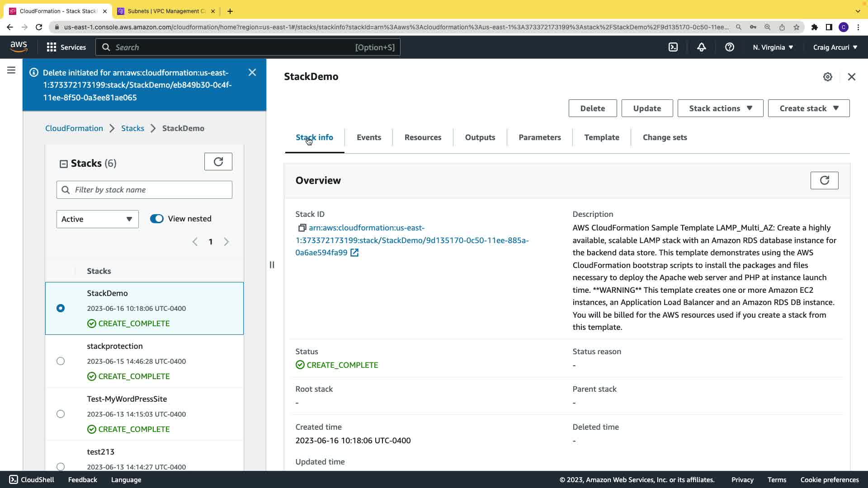This screenshot has height=488, width=868.
Task: Copy the Stack ID to clipboard
Action: [x=302, y=228]
